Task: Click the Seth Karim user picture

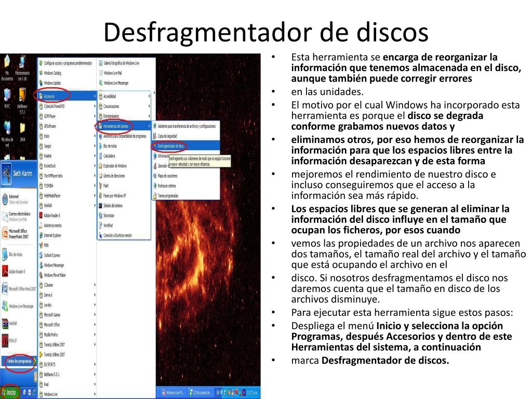Action: (7, 174)
